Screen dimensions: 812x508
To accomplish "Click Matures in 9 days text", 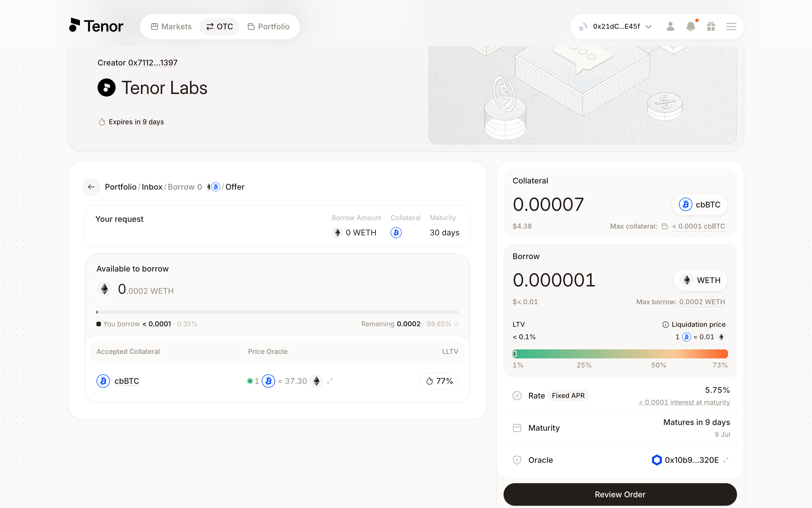I will (697, 422).
